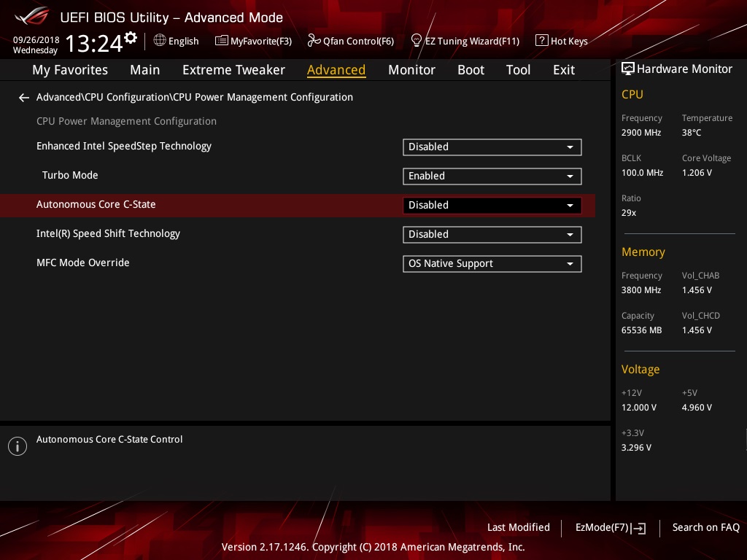Click the EzMode exit arrow icon
747x560 pixels.
pos(638,528)
